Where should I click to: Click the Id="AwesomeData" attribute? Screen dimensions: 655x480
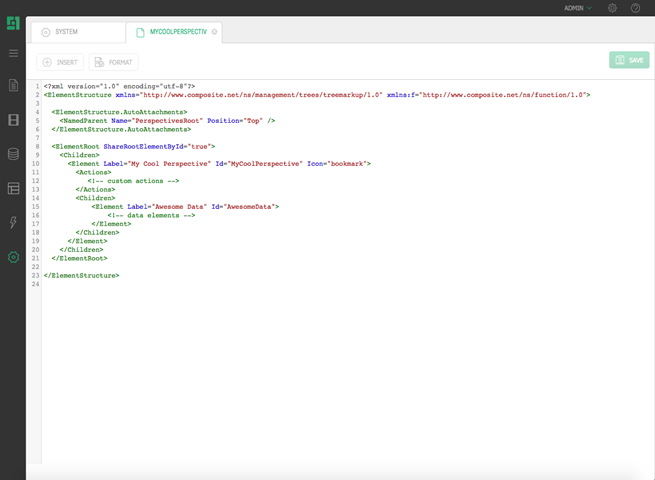click(243, 207)
